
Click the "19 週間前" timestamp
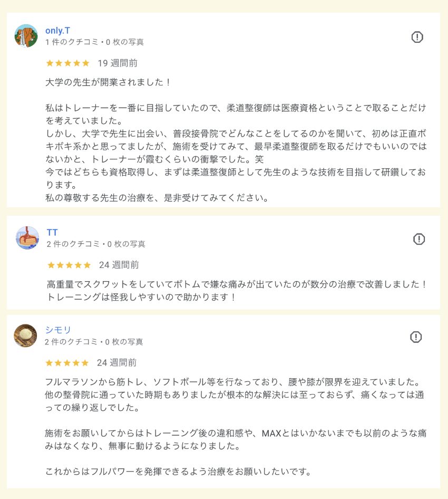click(x=118, y=63)
